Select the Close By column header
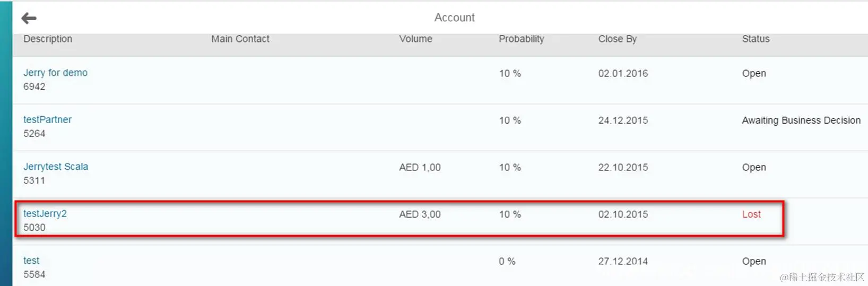 pyautogui.click(x=618, y=39)
